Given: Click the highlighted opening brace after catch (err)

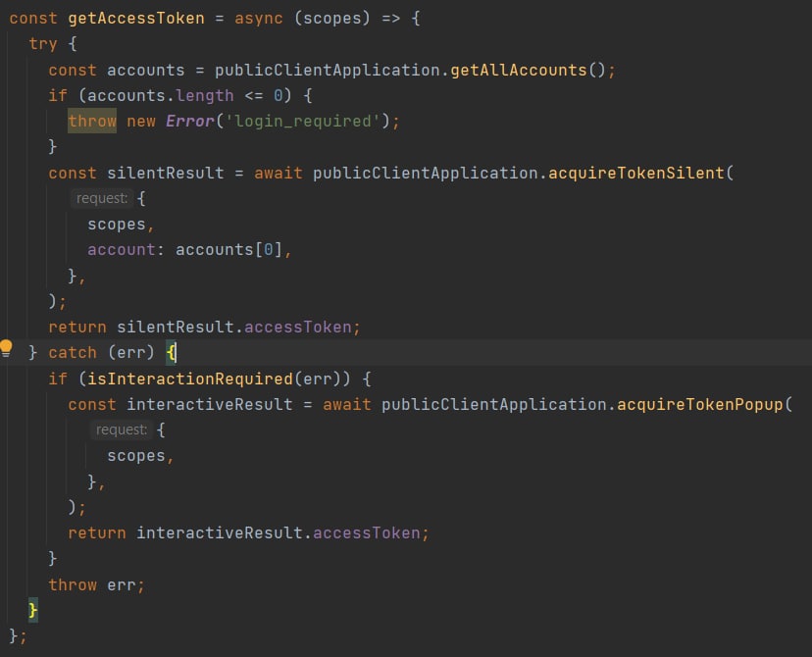Looking at the screenshot, I should point(172,353).
